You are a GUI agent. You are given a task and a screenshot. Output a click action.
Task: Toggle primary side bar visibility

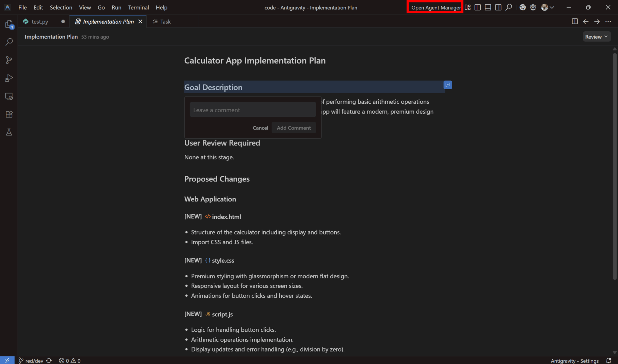477,8
